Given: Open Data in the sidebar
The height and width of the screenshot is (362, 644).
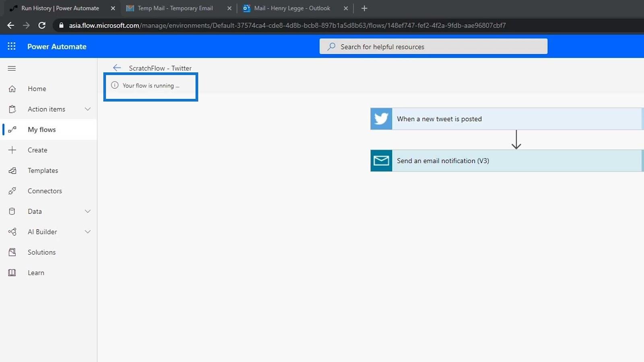Looking at the screenshot, I should [48, 211].
